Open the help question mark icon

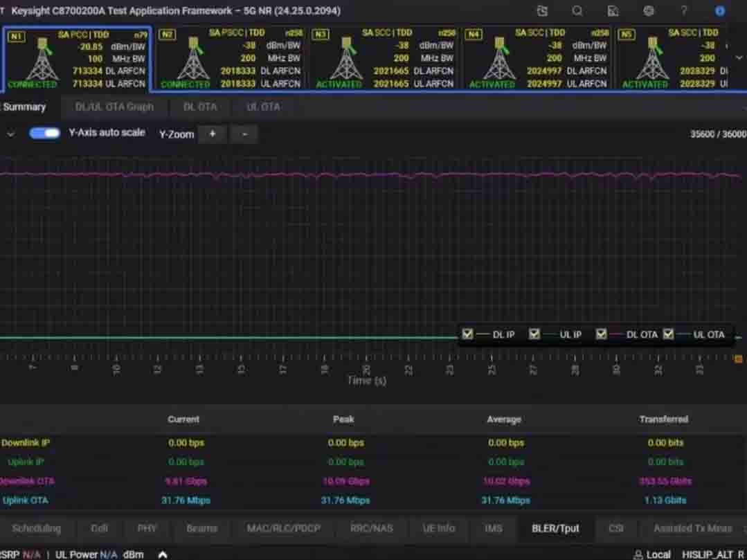684,11
